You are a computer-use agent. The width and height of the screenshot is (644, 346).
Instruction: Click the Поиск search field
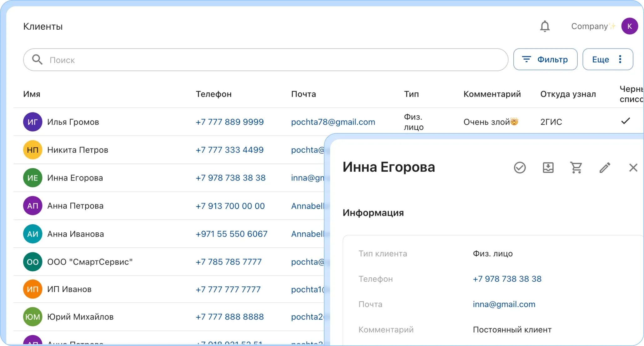tap(265, 60)
